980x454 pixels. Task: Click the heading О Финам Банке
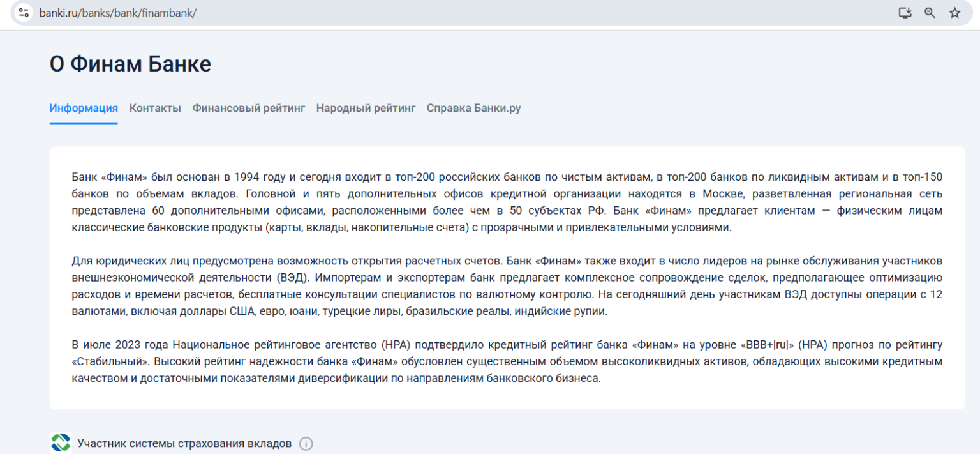coord(130,64)
